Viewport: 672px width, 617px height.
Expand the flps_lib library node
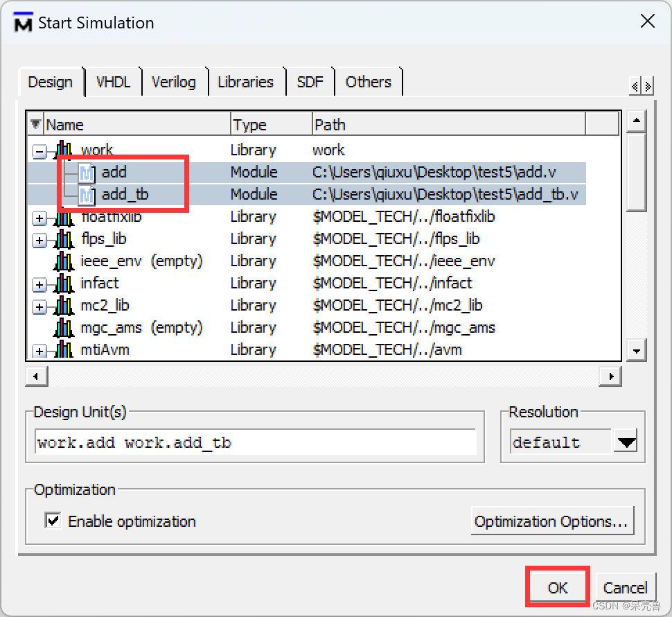pyautogui.click(x=39, y=238)
